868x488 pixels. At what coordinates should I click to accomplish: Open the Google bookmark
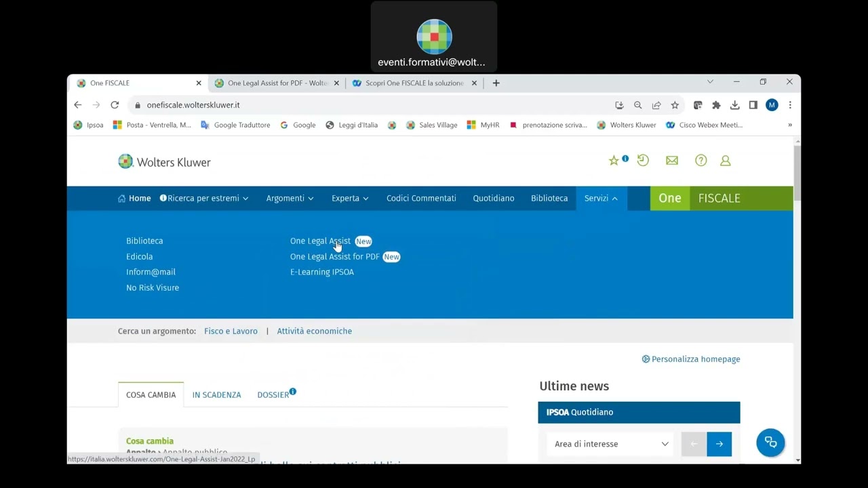click(298, 125)
